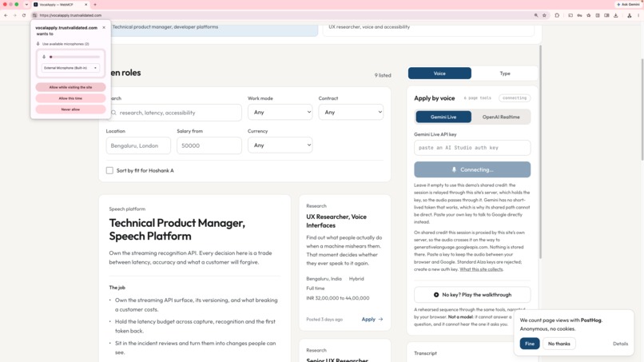Open the UX Researcher, Voice Interfaces title
Screen dimensions: 644x362
[336, 221]
